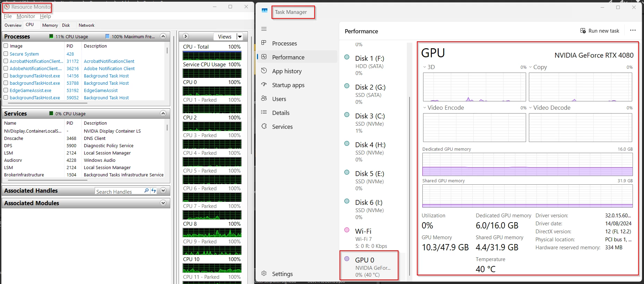The image size is (644, 284).
Task: Click the Performance icon in Task Manager sidebar
Action: pos(264,57)
